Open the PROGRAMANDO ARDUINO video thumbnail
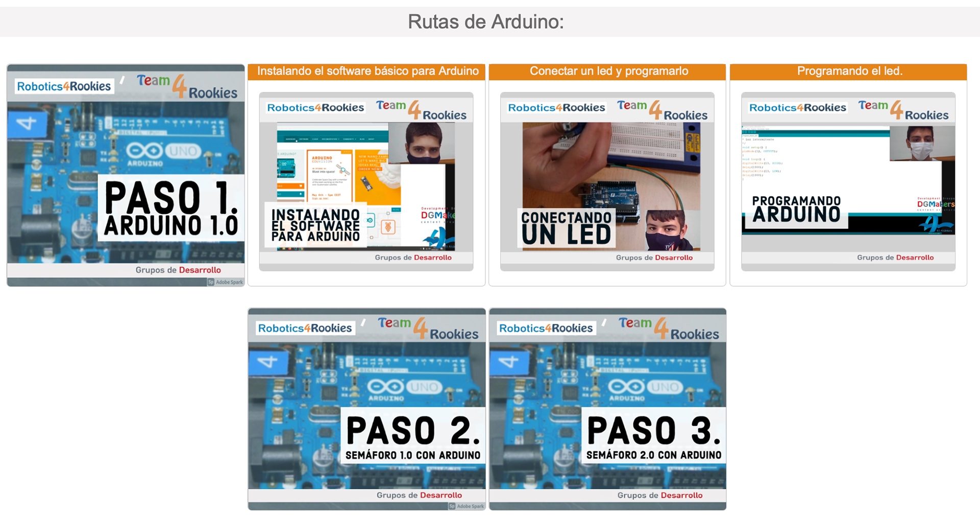980x518 pixels. 848,181
